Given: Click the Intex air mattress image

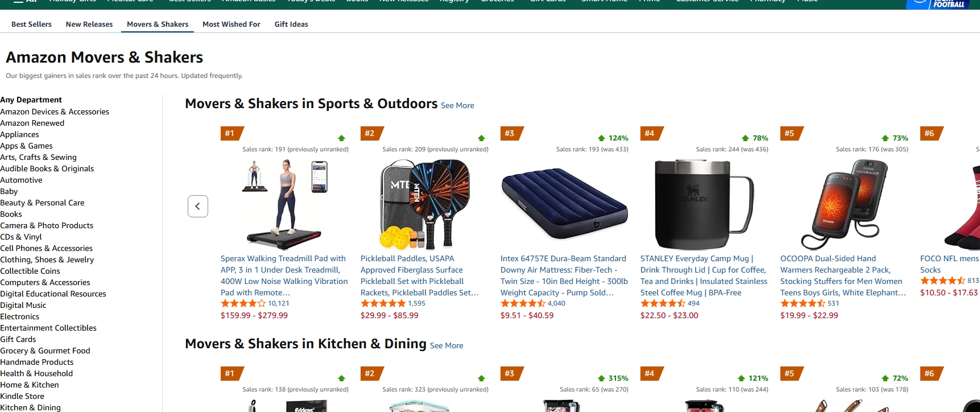Looking at the screenshot, I should (564, 204).
